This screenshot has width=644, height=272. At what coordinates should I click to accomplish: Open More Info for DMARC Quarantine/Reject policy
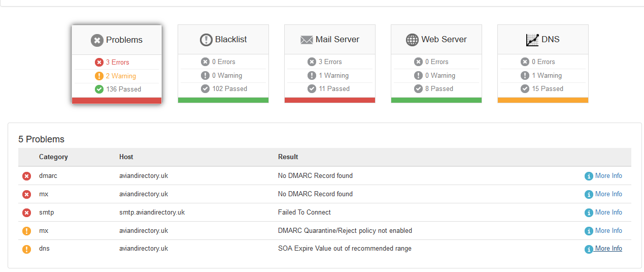(x=608, y=231)
